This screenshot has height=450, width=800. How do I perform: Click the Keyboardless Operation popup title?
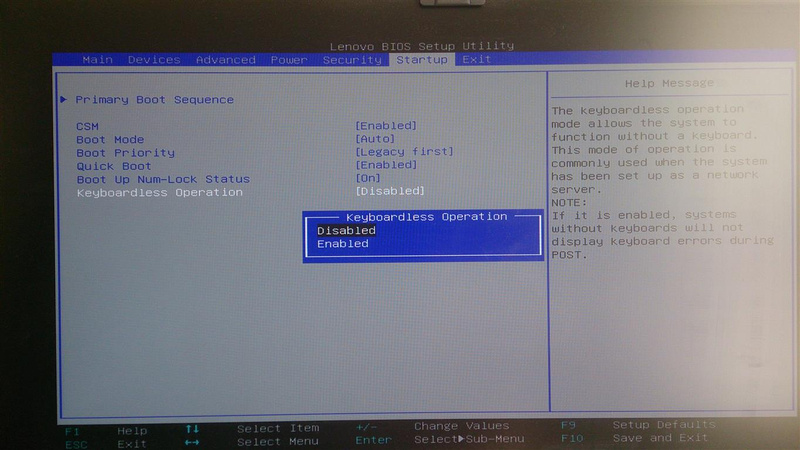tap(427, 216)
